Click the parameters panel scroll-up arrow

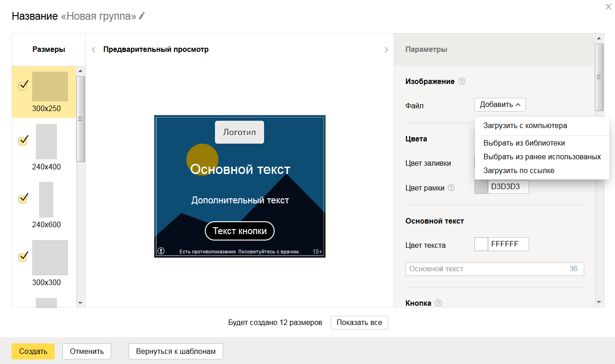tap(599, 38)
